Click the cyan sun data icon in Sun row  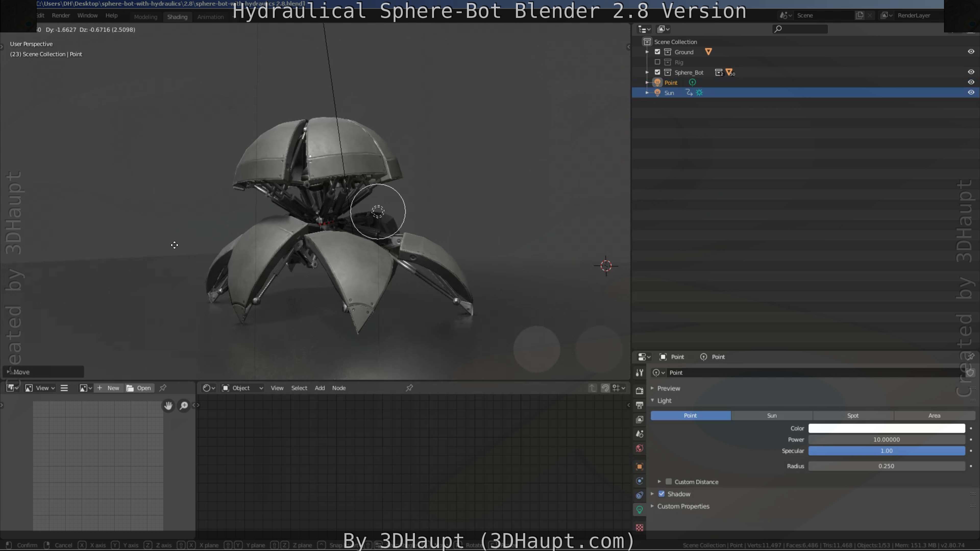[x=699, y=93]
